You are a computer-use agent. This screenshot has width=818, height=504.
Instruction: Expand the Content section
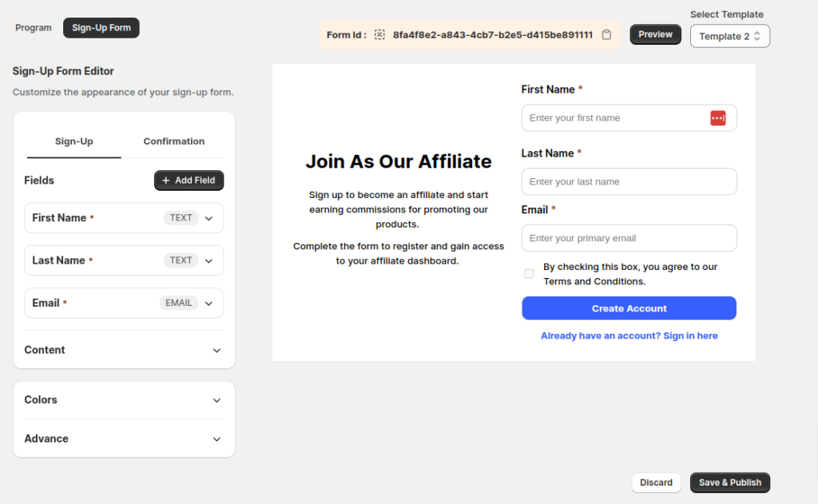216,350
